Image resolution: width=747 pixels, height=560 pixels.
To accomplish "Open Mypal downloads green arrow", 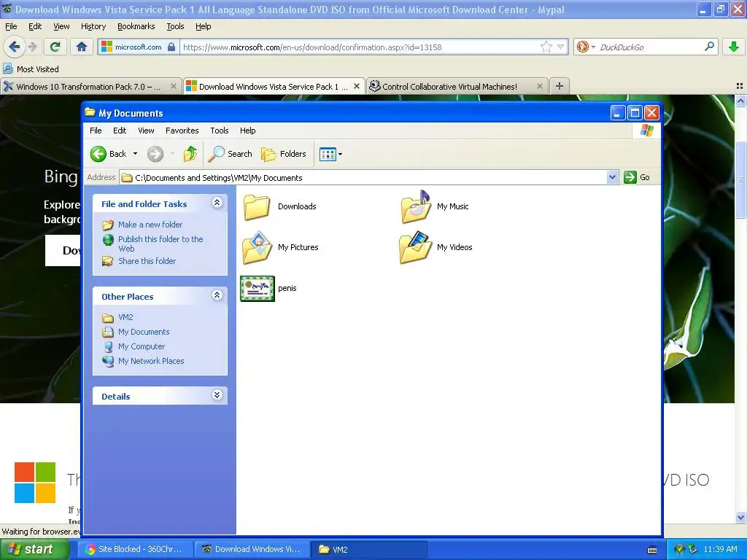I will coord(734,47).
